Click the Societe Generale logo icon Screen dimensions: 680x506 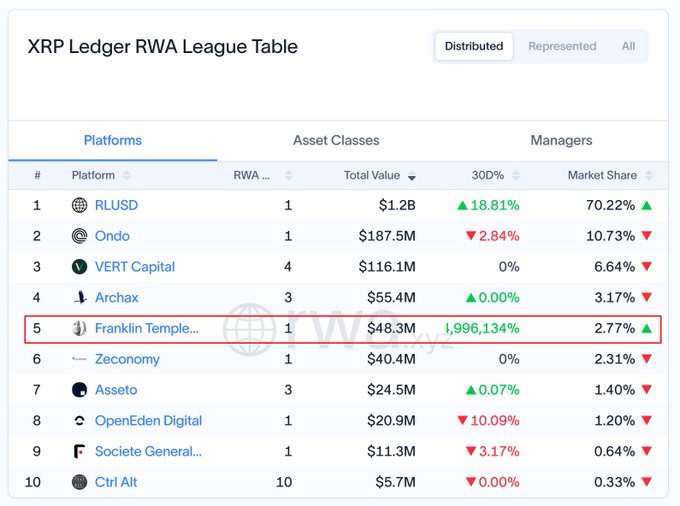click(79, 451)
